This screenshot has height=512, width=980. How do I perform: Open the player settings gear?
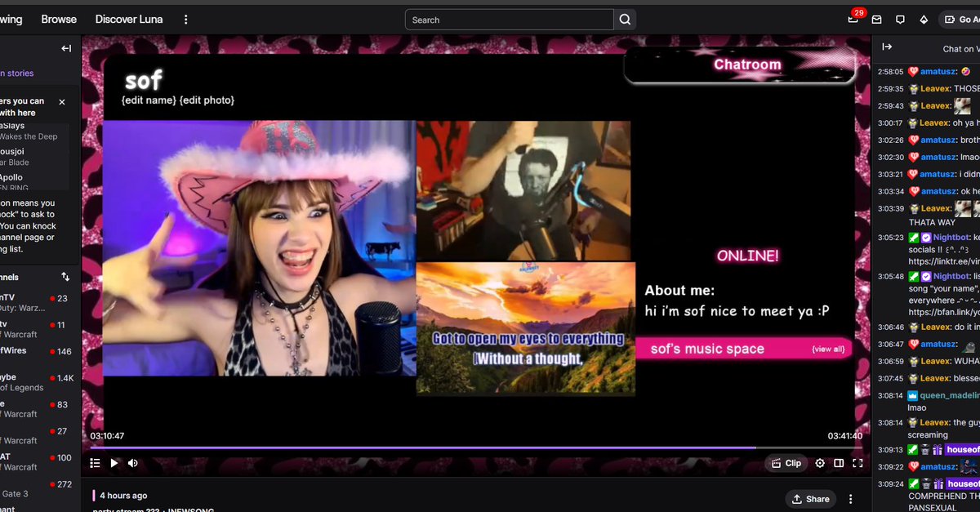(820, 463)
